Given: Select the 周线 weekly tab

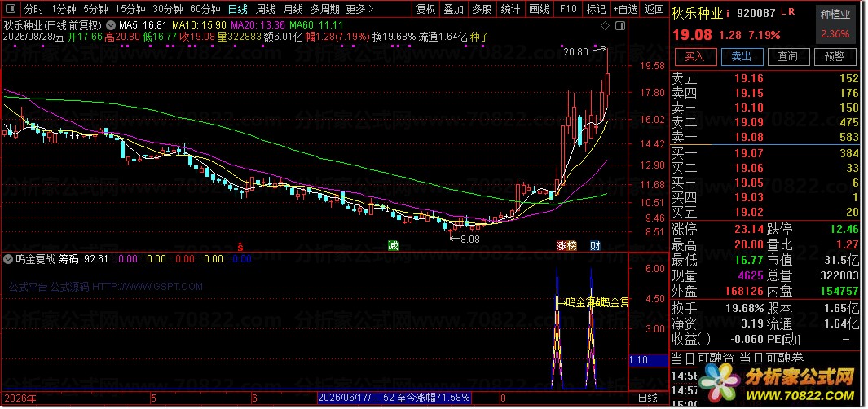Looking at the screenshot, I should click(265, 9).
